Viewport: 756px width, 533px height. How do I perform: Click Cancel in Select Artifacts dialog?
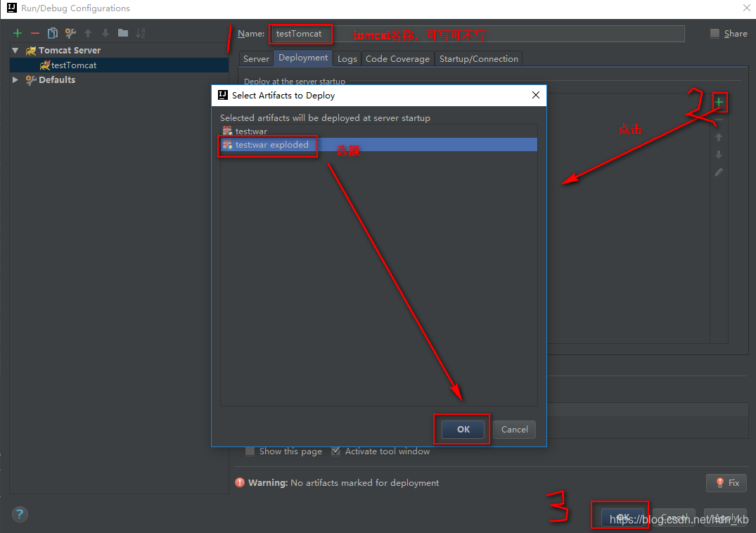(515, 429)
